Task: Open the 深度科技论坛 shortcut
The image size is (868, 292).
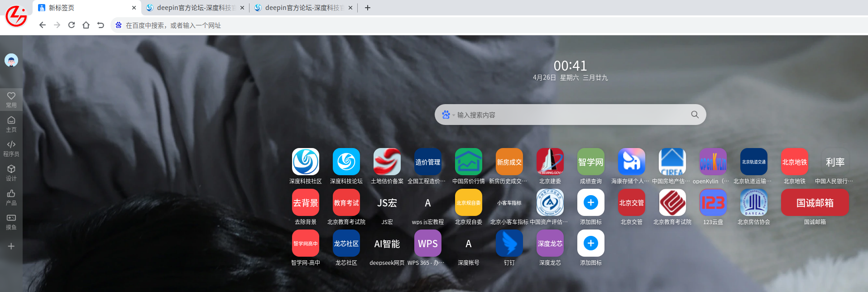Action: pyautogui.click(x=346, y=162)
